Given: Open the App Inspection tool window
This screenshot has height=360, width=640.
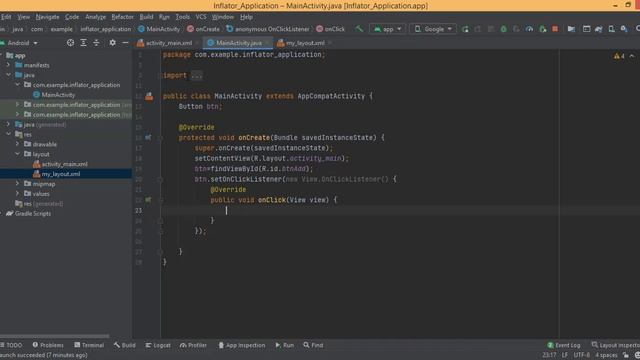Looking at the screenshot, I should point(242,345).
